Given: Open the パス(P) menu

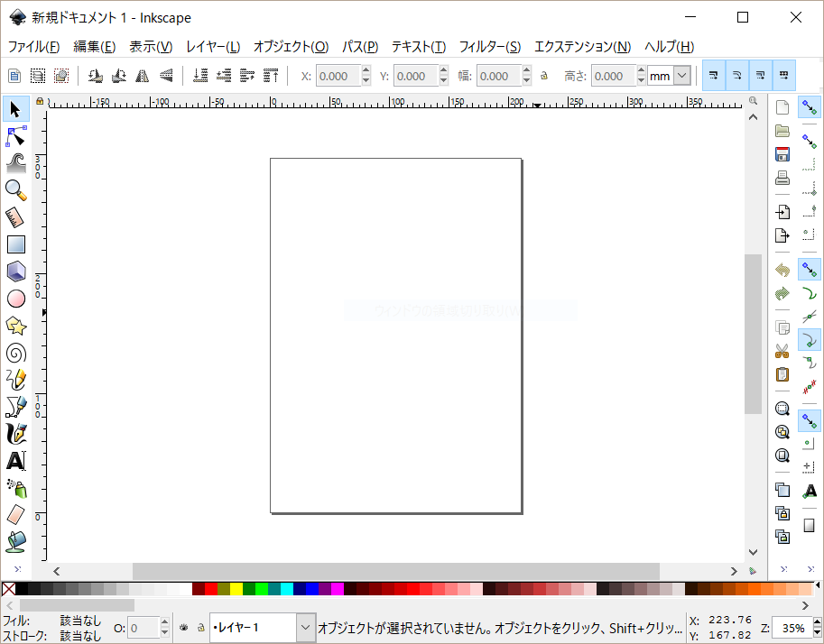Looking at the screenshot, I should [x=360, y=47].
